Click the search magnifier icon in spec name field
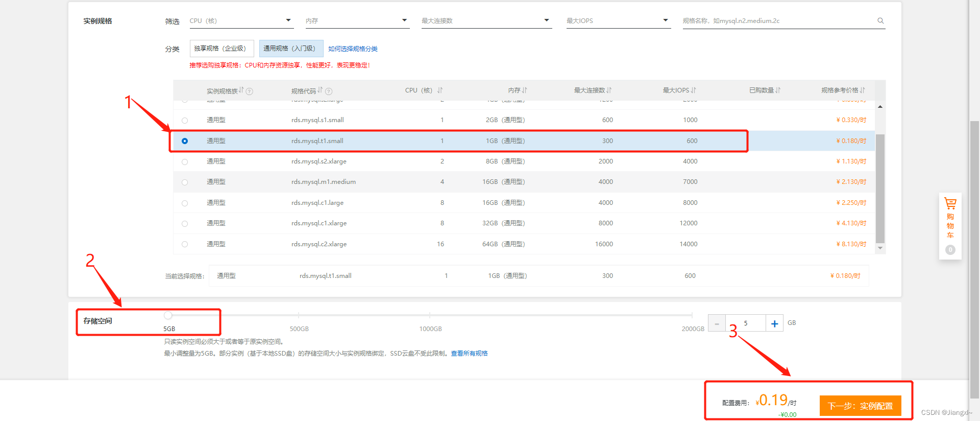Viewport: 980px width, 421px height. coord(880,21)
